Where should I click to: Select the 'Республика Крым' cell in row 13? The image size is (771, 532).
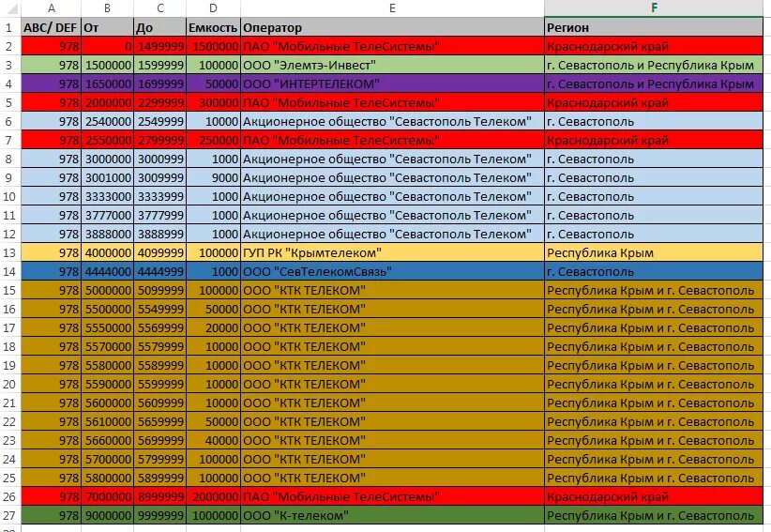tap(654, 252)
